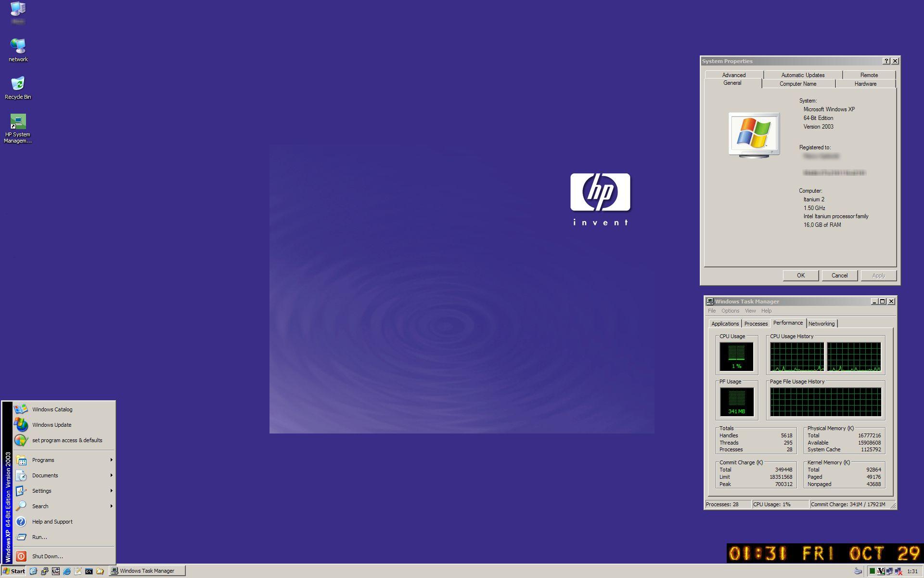Select Performance tab in Task Manager
This screenshot has width=924, height=578.
tap(788, 323)
